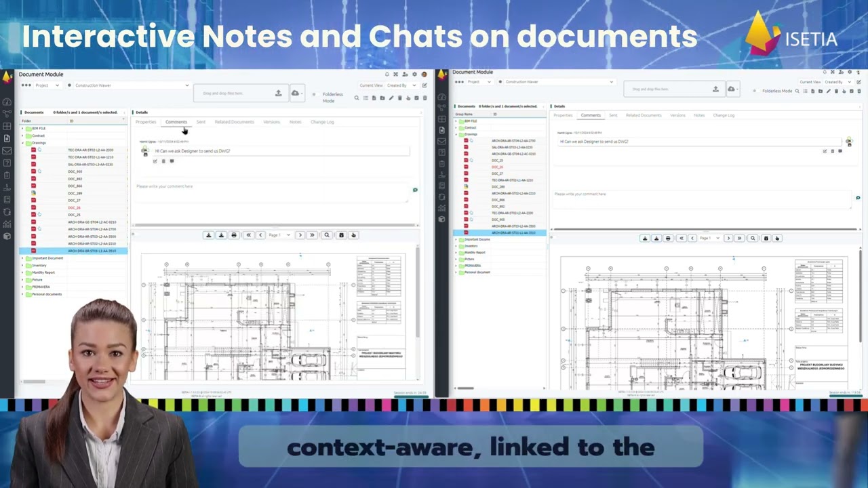Click print icon in right viewer toolbar
The width and height of the screenshot is (868, 488).
coord(668,239)
